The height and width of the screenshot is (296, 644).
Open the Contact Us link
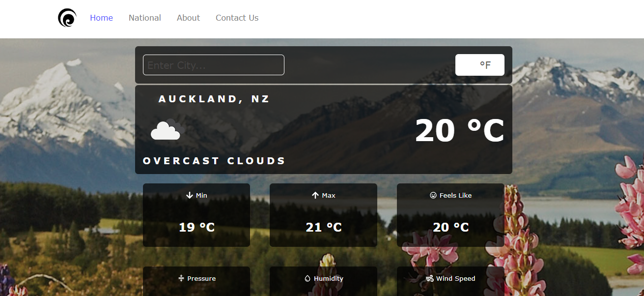click(x=237, y=18)
